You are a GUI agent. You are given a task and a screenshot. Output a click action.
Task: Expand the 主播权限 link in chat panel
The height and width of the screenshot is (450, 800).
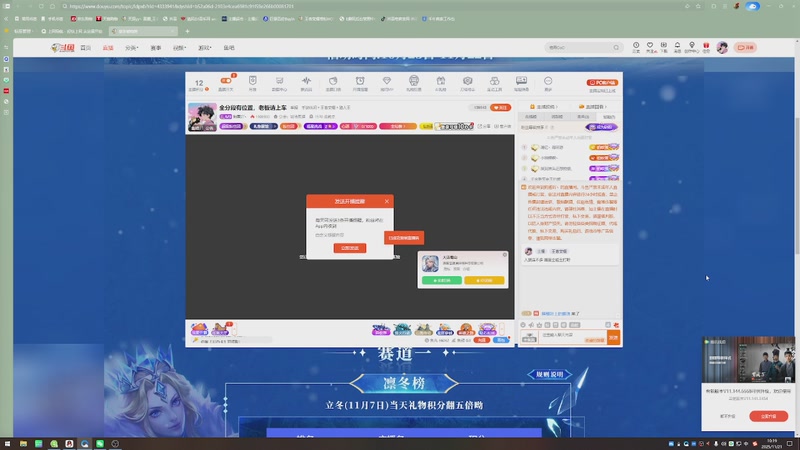pyautogui.click(x=544, y=107)
